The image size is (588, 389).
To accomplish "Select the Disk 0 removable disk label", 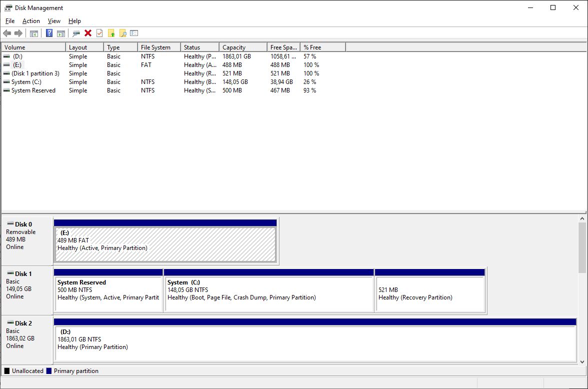I will (27, 241).
